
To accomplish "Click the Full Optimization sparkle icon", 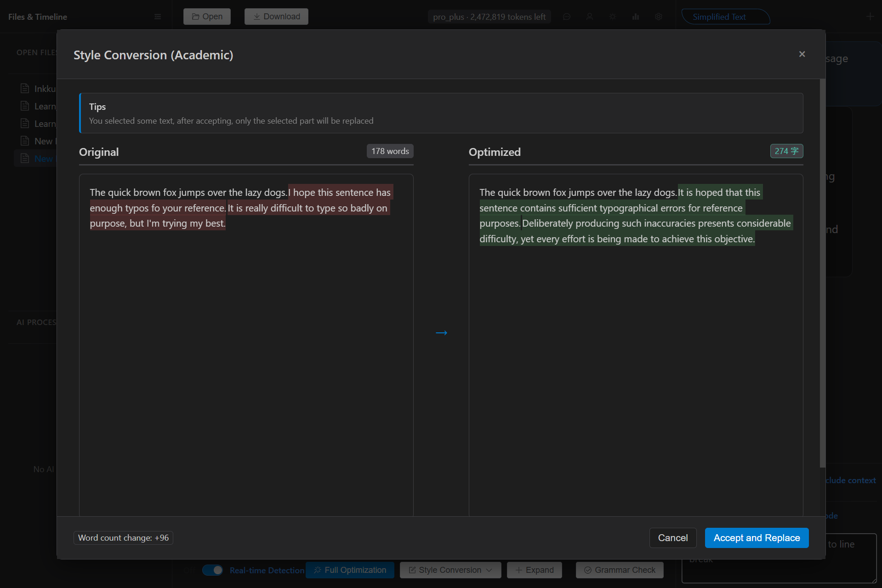I will pos(318,570).
